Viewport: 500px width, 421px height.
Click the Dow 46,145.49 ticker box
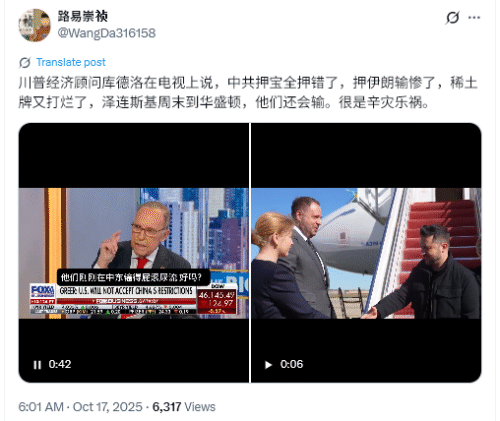tap(216, 300)
